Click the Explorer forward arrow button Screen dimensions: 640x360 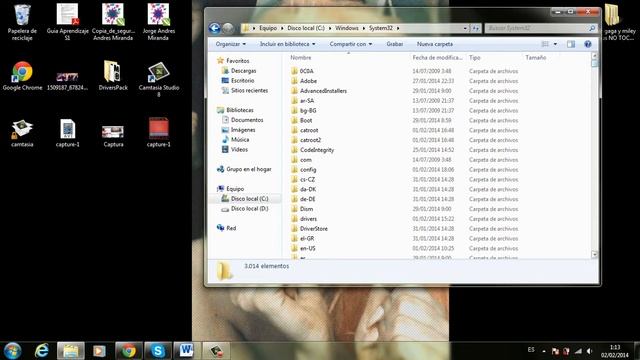228,28
